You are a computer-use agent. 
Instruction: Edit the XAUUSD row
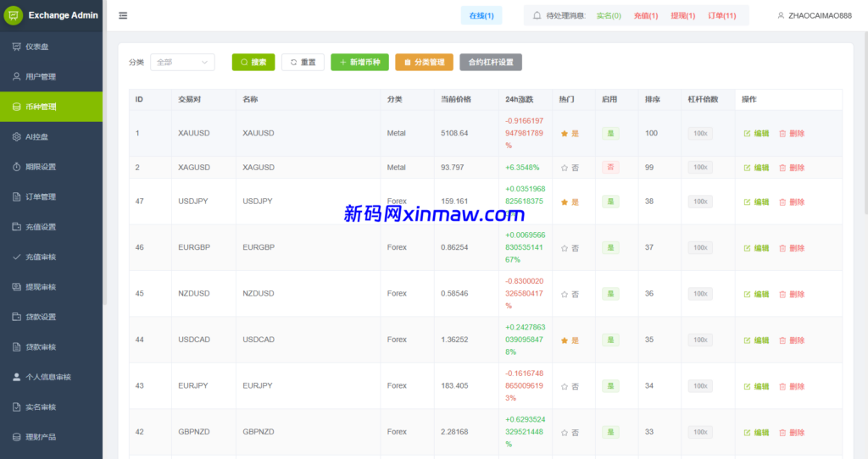pos(756,133)
